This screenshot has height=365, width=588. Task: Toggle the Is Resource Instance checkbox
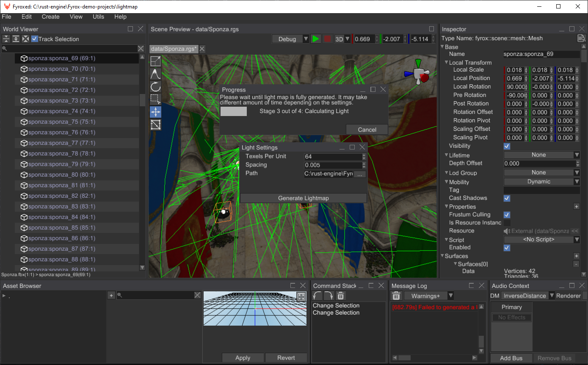point(507,223)
